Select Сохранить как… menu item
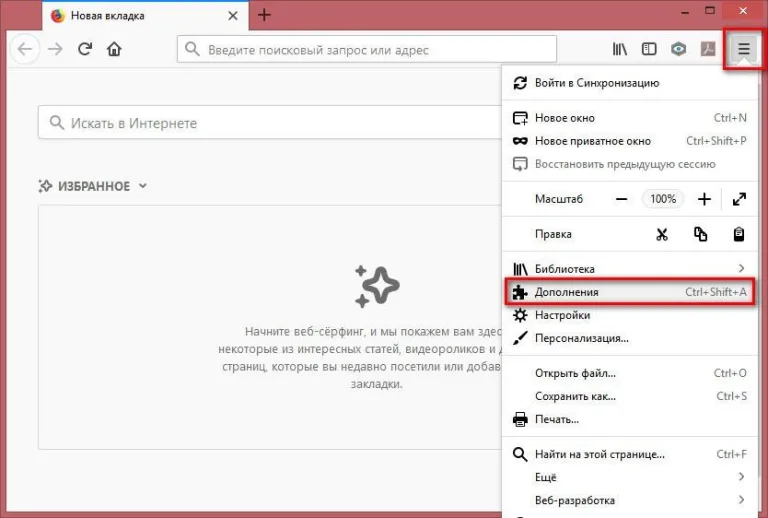This screenshot has width=768, height=518. click(630, 396)
